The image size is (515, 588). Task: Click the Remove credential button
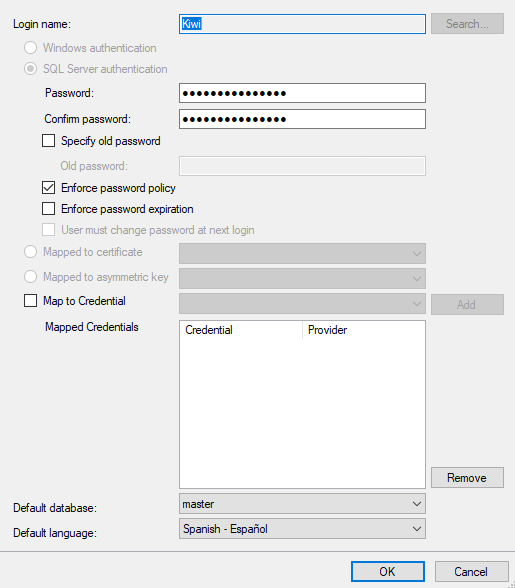(467, 477)
